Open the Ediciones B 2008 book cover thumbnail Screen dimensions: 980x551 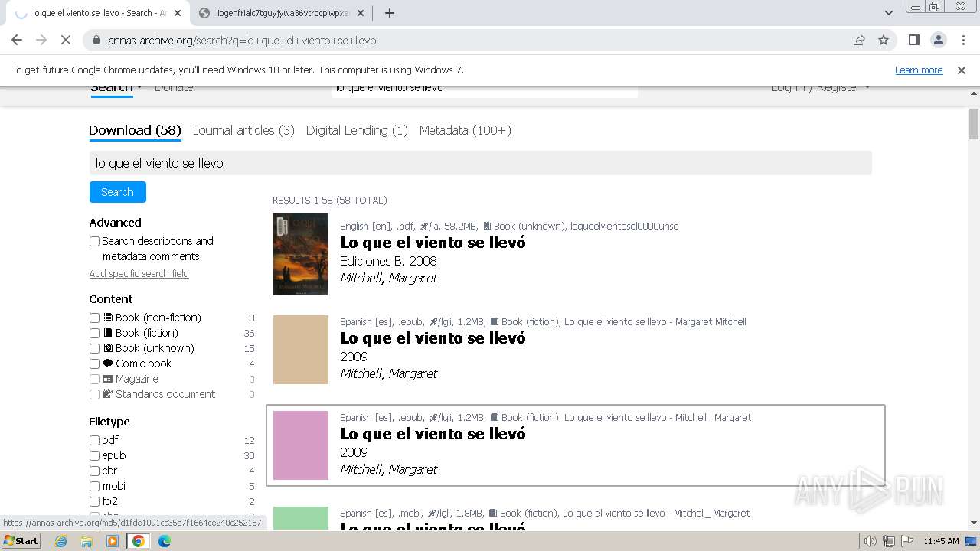[301, 254]
